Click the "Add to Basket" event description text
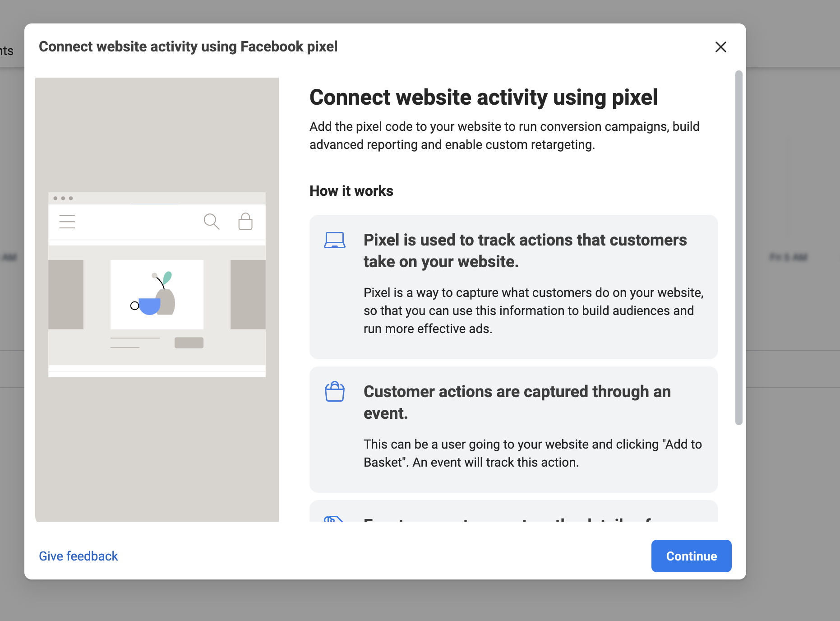840x621 pixels. coord(533,453)
